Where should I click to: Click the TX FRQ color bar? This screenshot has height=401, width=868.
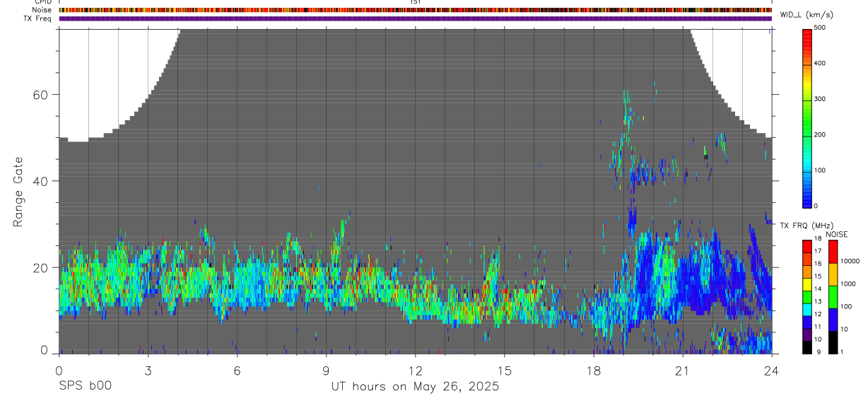[807, 296]
